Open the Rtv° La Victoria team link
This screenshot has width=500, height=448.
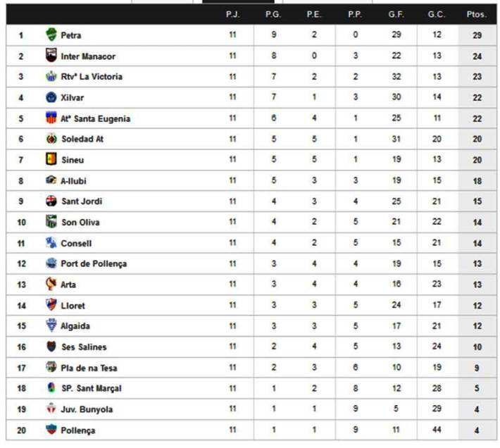click(x=92, y=77)
